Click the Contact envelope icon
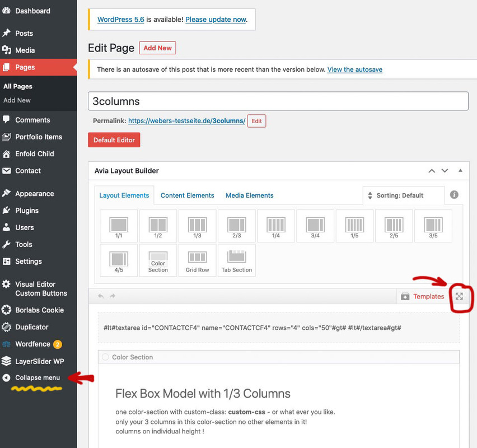Image resolution: width=477 pixels, height=448 pixels. click(x=6, y=171)
